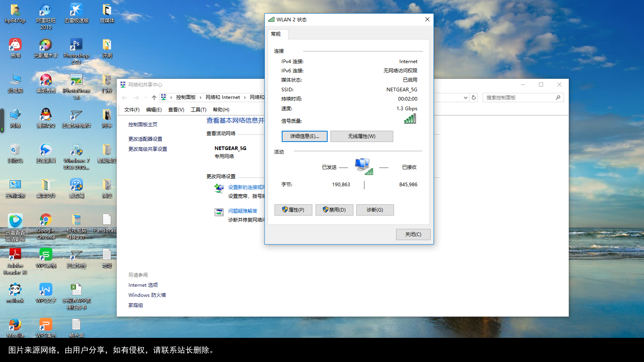The image size is (644, 362).
Task: Open the 回收站 (Recycle Bin)
Action: pos(15,151)
